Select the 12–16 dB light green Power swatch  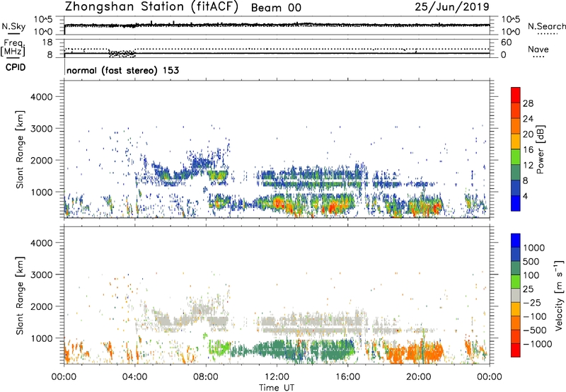(516, 156)
